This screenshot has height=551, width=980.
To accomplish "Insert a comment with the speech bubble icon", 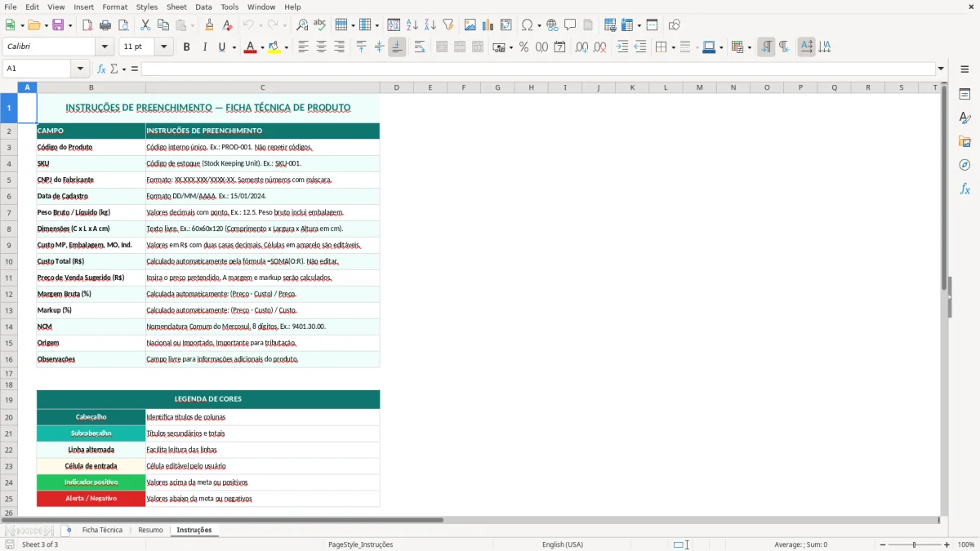I will click(x=570, y=25).
